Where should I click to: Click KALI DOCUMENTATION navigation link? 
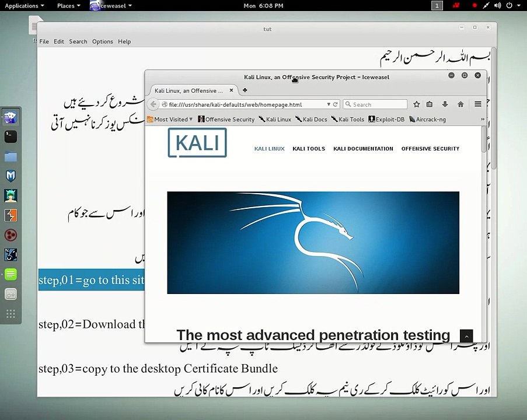(363, 149)
